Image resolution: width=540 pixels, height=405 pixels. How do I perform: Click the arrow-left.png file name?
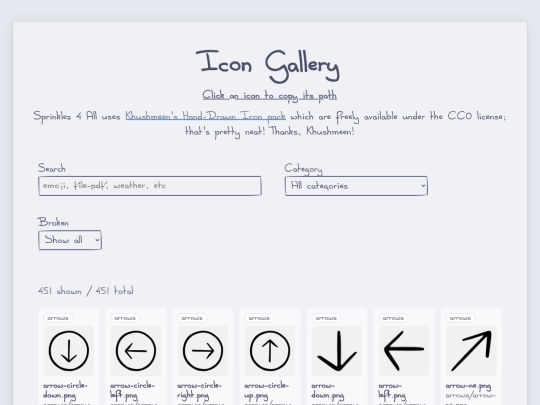click(392, 391)
